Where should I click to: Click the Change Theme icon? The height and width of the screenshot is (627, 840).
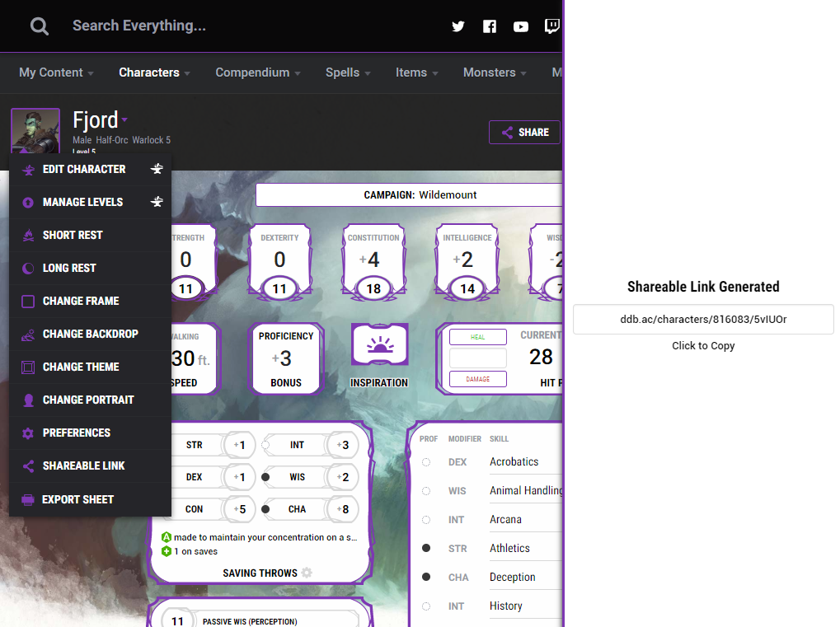pos(28,367)
